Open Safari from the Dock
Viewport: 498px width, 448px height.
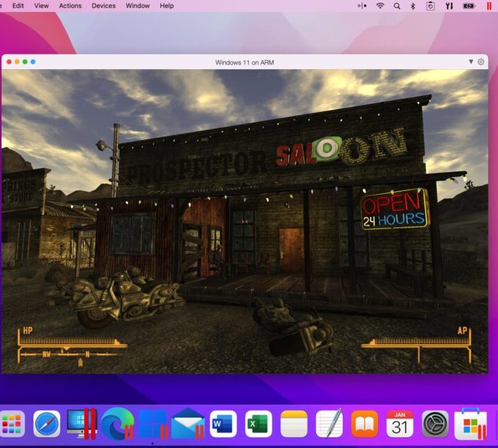point(47,424)
